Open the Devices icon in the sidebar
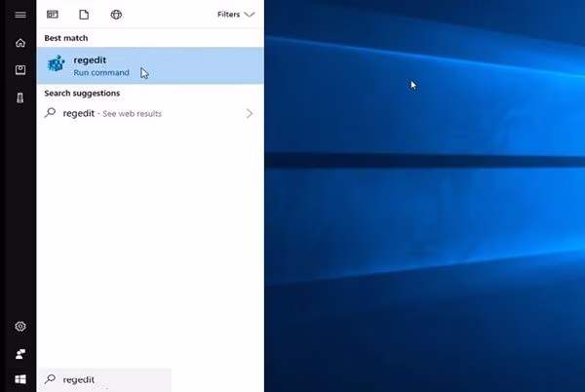 click(x=20, y=98)
